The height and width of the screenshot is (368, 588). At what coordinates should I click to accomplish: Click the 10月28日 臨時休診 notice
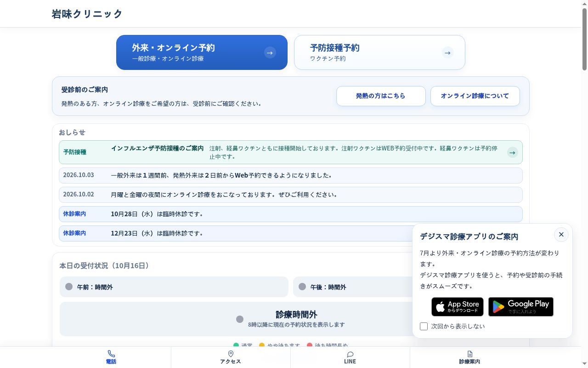291,214
